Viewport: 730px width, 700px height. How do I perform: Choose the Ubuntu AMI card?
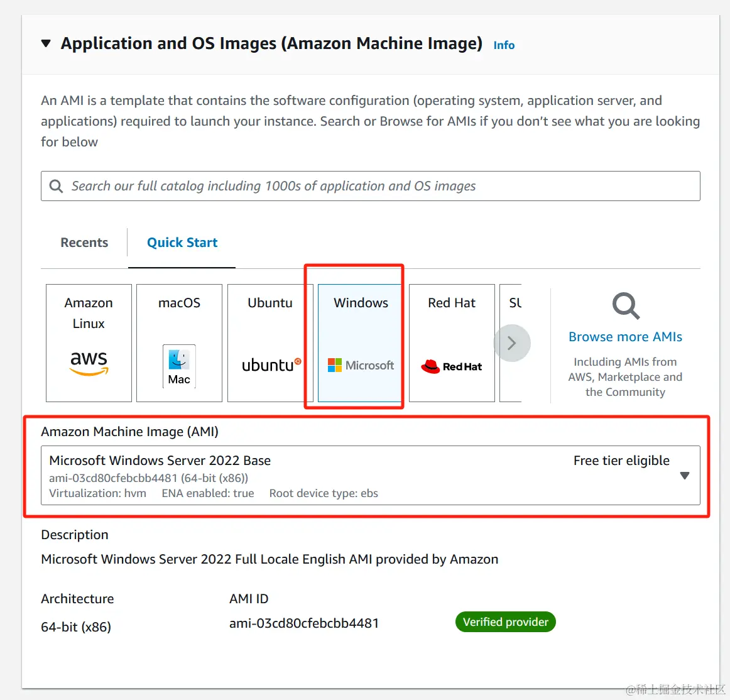coord(270,343)
